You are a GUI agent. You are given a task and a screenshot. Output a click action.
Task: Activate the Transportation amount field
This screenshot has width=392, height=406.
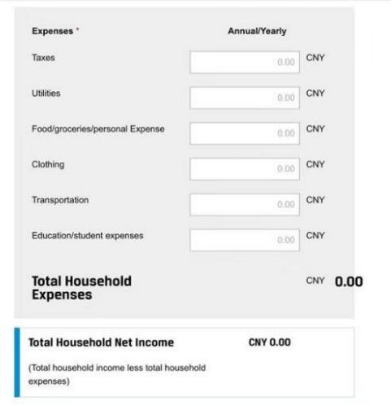tap(245, 204)
